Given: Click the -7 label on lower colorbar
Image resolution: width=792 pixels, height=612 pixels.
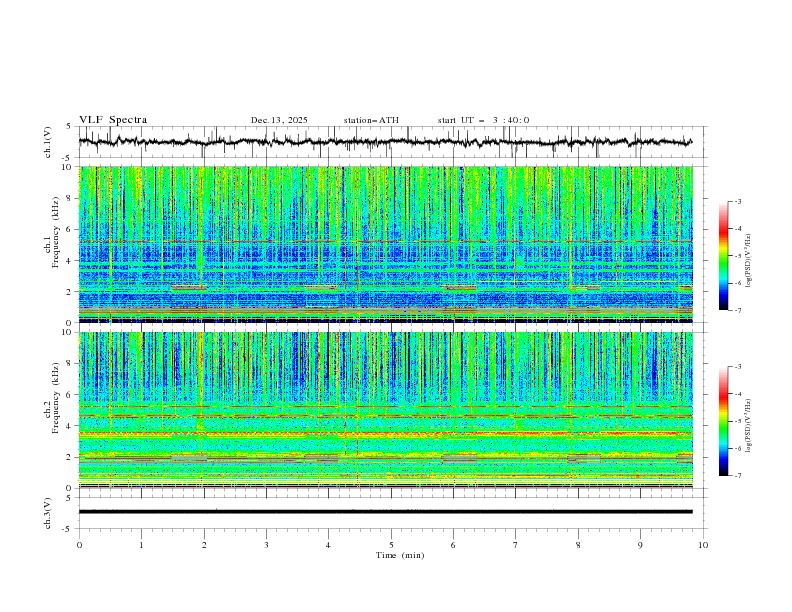Looking at the screenshot, I should (x=740, y=476).
